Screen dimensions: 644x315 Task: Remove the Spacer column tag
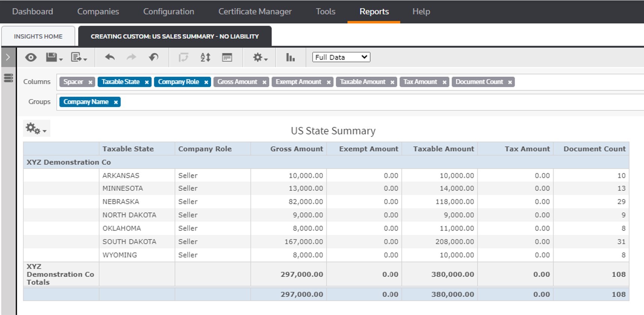click(x=90, y=82)
